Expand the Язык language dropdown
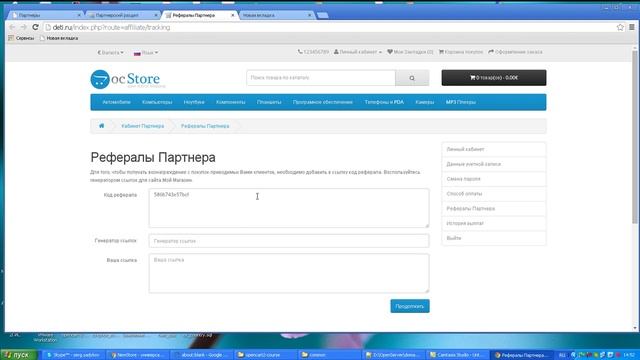The height and width of the screenshot is (360, 640). pyautogui.click(x=146, y=53)
